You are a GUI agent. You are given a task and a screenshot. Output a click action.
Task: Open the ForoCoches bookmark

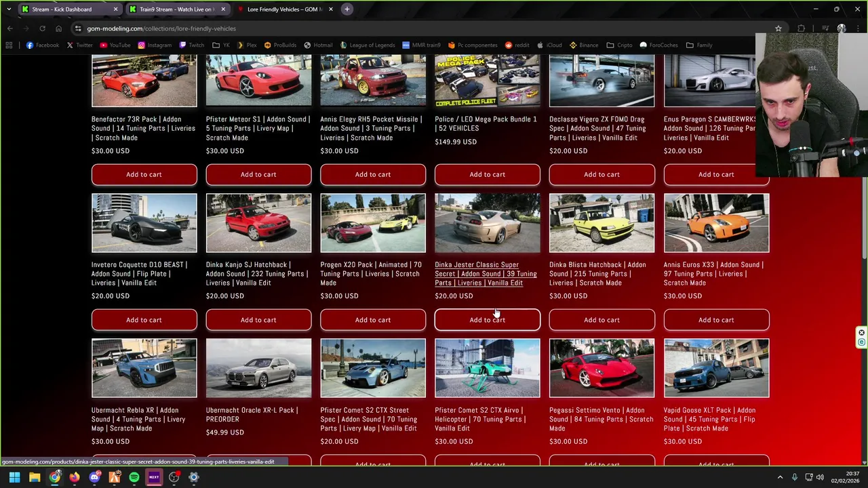[658, 45]
